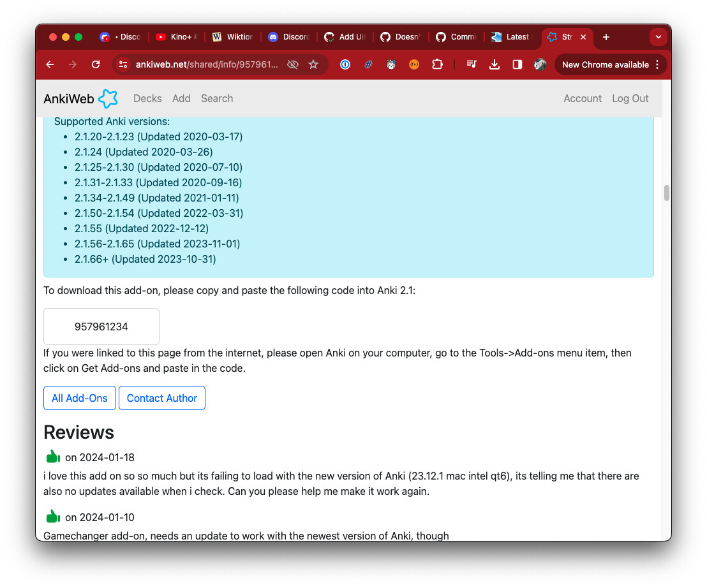Click the 2.1.20-2.1.23 version entry

pyautogui.click(x=159, y=137)
